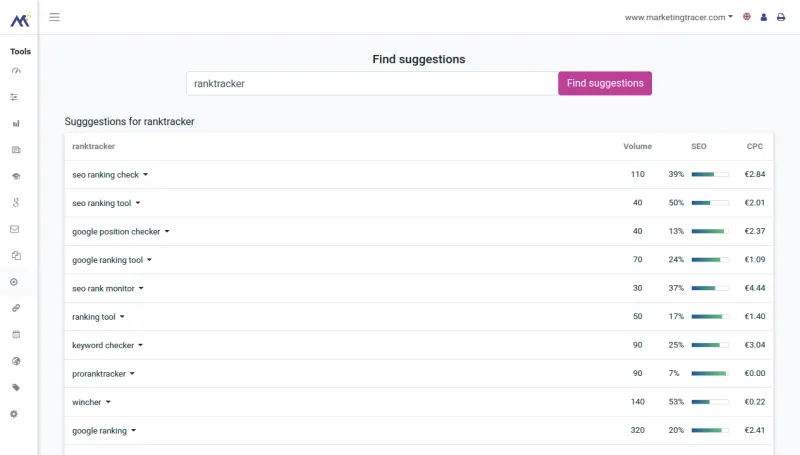The width and height of the screenshot is (800, 455).
Task: Click CPC value €3.04
Action: click(755, 345)
